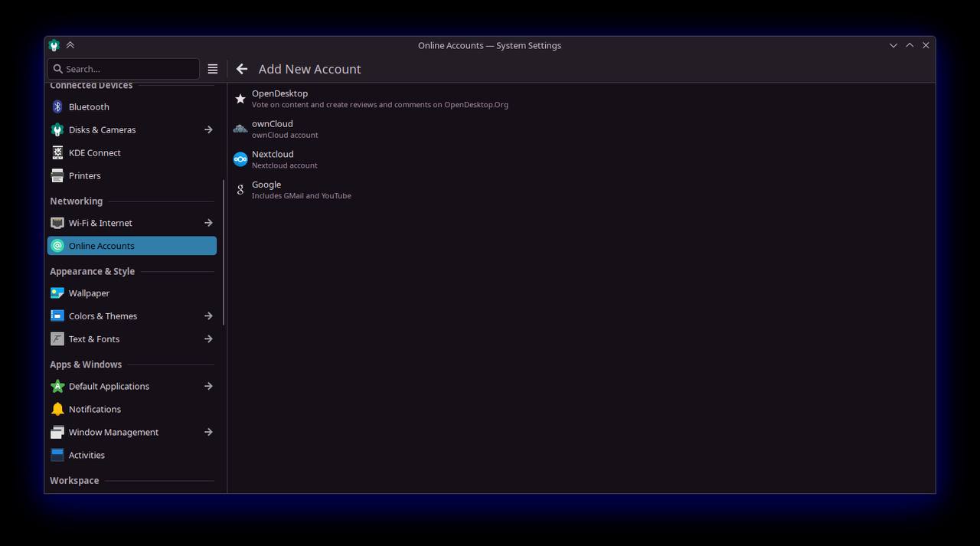Click the Bluetooth icon in sidebar
Image resolution: width=980 pixels, height=546 pixels.
click(57, 107)
